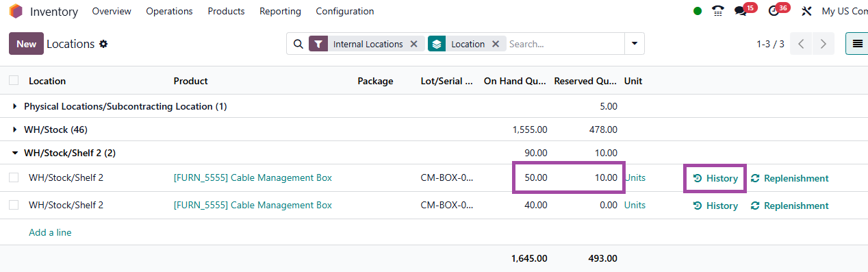This screenshot has width=868, height=272.
Task: Tick the select-all header checkbox
Action: click(x=14, y=80)
